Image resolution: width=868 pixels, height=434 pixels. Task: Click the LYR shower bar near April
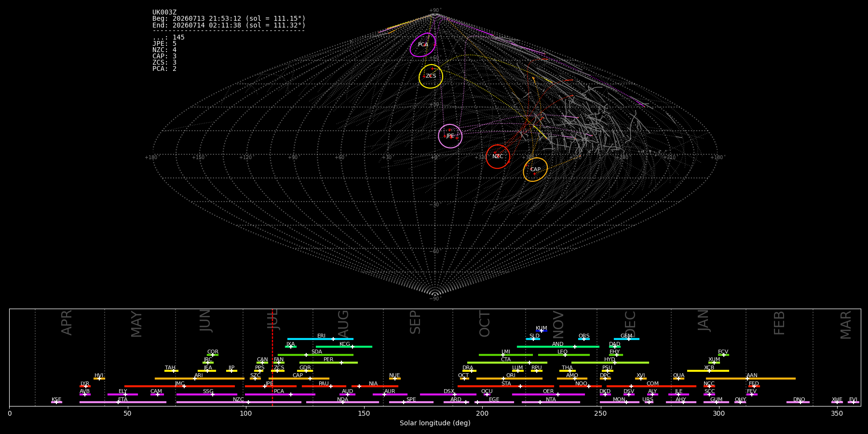(85, 386)
